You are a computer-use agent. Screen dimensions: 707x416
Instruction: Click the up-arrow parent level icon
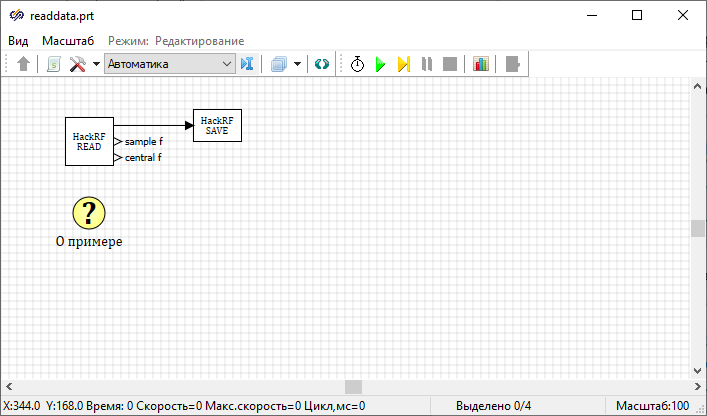point(24,64)
